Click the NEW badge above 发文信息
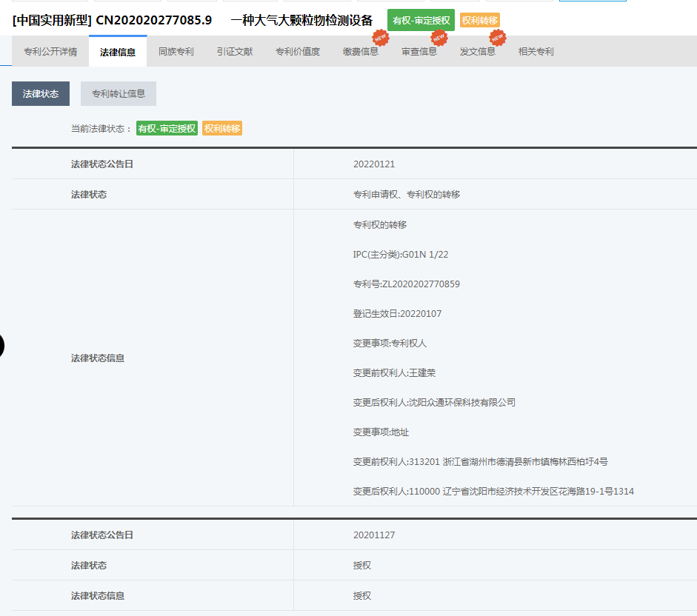The image size is (697, 616). click(497, 37)
